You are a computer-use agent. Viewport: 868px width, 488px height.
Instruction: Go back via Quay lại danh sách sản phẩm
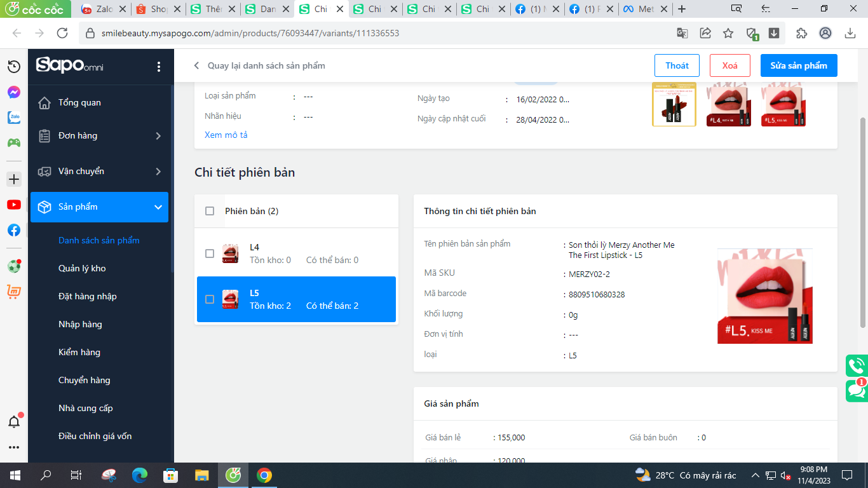259,65
